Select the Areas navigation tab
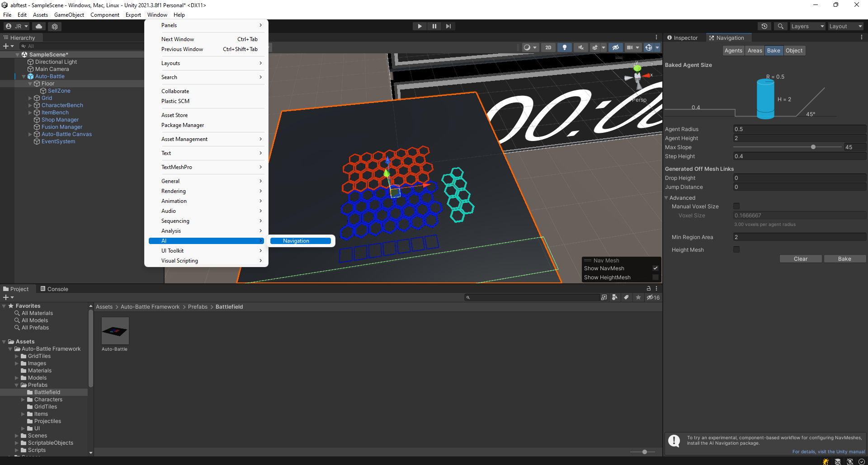The width and height of the screenshot is (868, 465). coord(755,51)
